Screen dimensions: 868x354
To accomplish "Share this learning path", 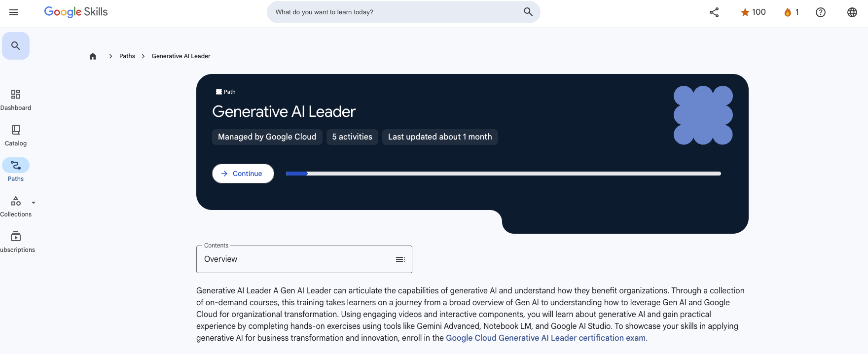I will click(x=714, y=12).
